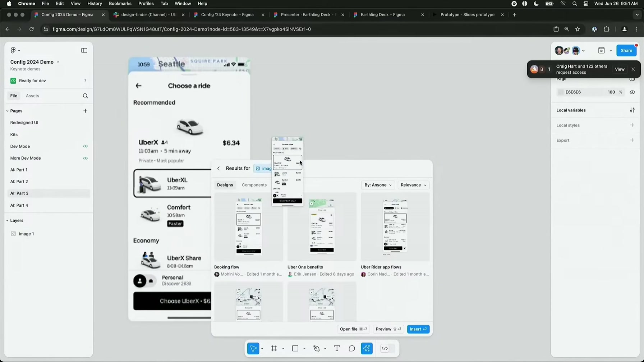Reload the browser page
644x362 pixels.
(x=32, y=29)
